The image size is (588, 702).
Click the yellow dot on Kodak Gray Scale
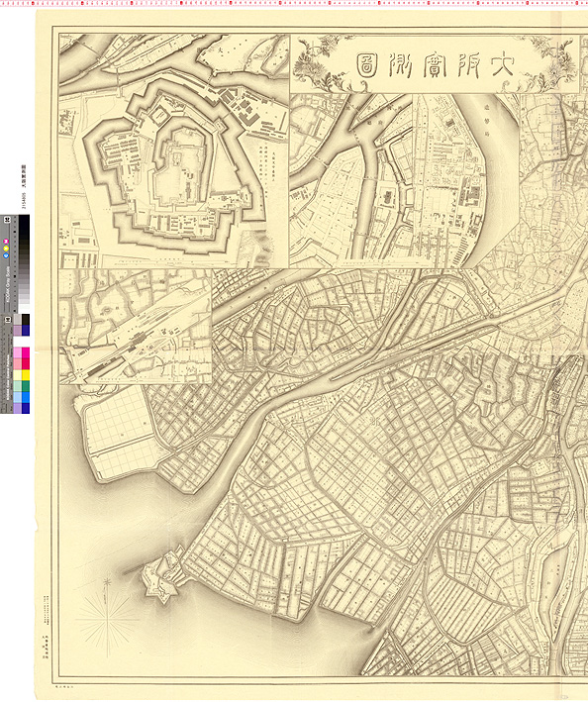coord(6,249)
